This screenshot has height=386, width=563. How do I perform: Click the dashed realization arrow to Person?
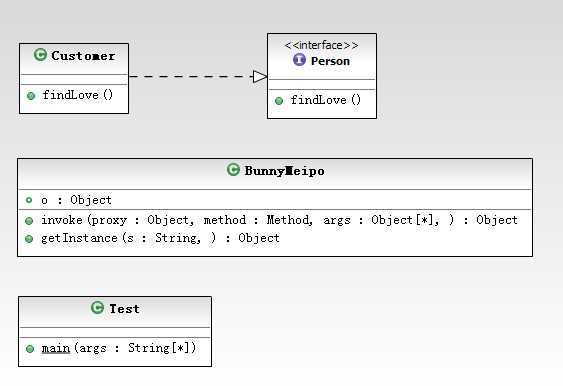tap(198, 76)
